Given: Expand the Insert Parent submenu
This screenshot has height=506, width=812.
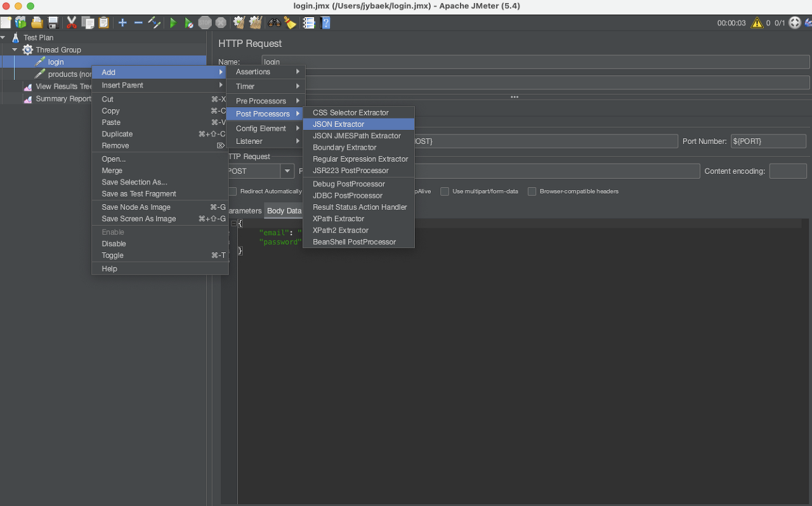Looking at the screenshot, I should pyautogui.click(x=160, y=85).
